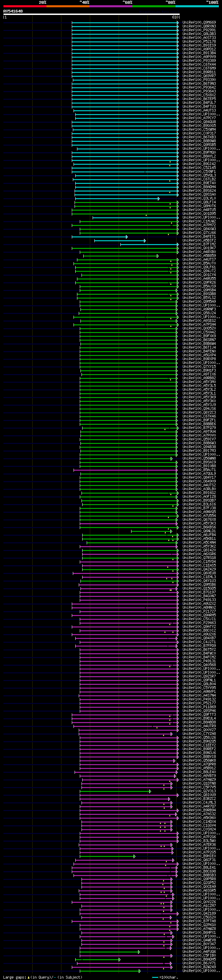Open hit UniRef100_Q9ARH5
This screenshot has height=980, width=222.
(x=199, y=615)
